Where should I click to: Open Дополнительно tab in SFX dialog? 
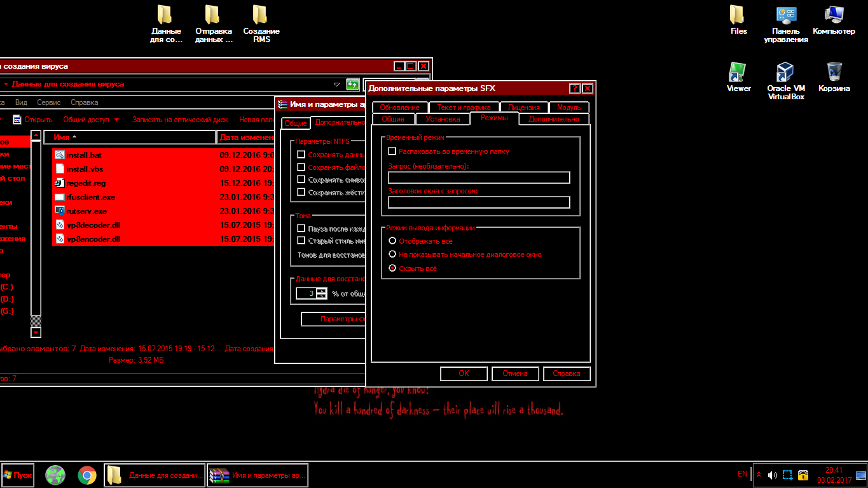pos(554,119)
